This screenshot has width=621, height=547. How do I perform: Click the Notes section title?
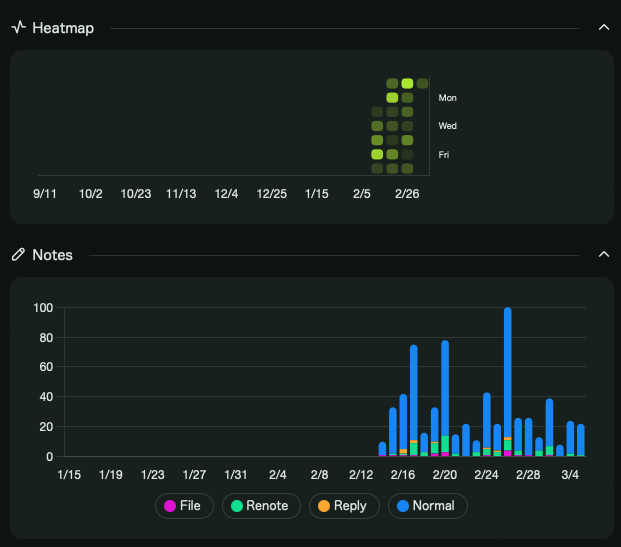click(53, 255)
